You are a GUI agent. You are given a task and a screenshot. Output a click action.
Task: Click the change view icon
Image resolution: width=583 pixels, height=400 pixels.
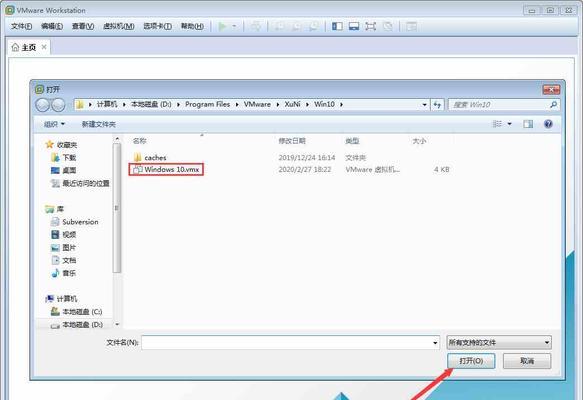point(497,124)
